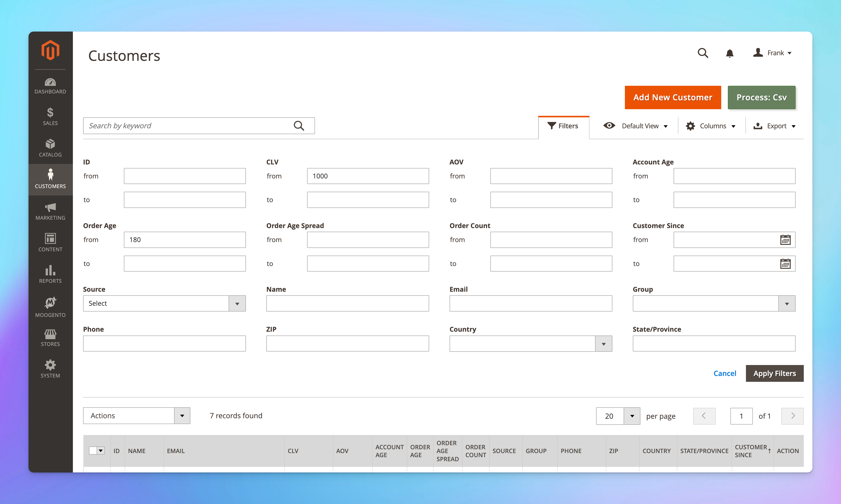Enter value in CLV from field
The width and height of the screenshot is (841, 504).
click(x=368, y=176)
